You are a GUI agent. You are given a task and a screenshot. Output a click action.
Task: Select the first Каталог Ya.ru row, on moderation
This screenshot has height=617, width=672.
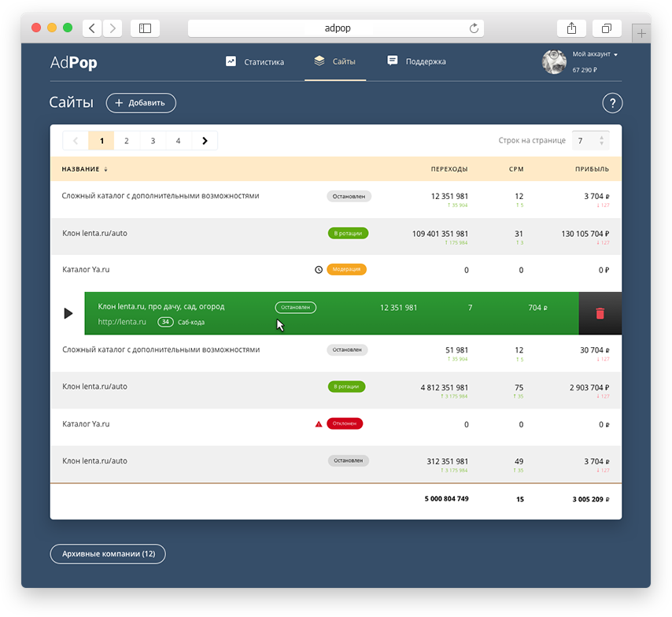pos(336,270)
